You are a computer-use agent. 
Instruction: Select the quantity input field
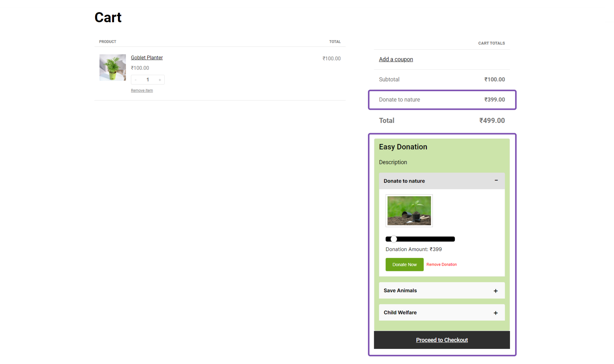pyautogui.click(x=148, y=79)
